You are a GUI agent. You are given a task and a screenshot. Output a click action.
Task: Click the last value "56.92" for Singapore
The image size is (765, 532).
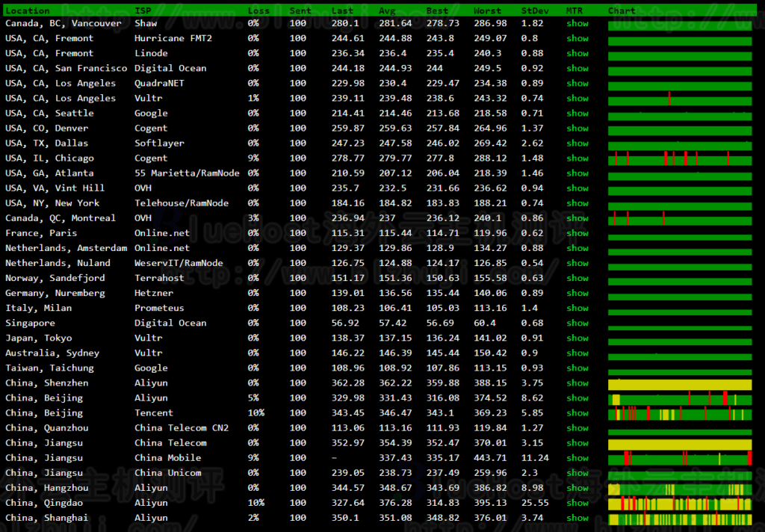click(x=345, y=323)
